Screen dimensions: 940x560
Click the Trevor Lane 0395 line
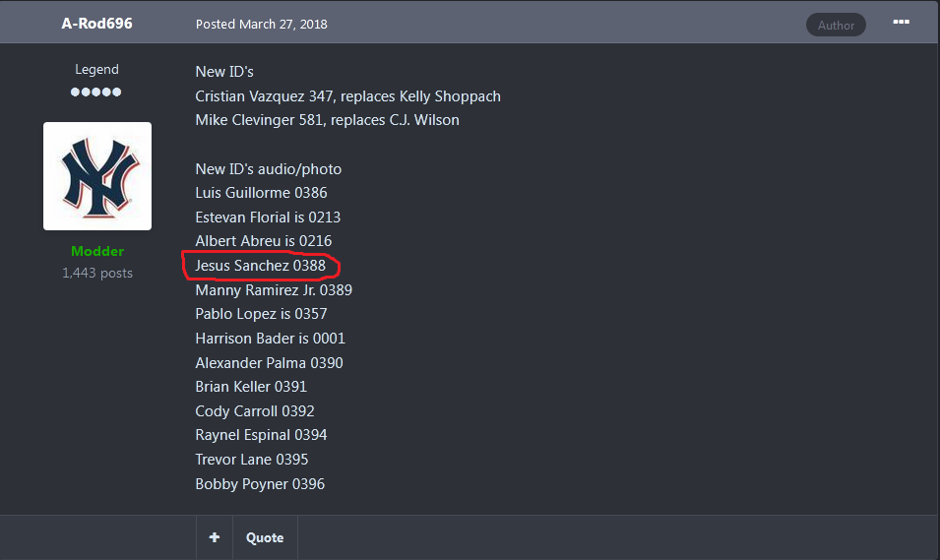[x=252, y=460]
